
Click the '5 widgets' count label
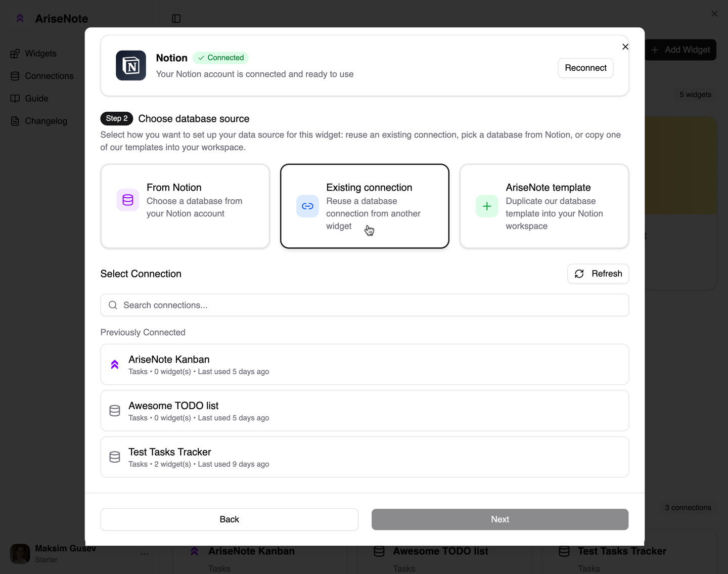pyautogui.click(x=695, y=95)
